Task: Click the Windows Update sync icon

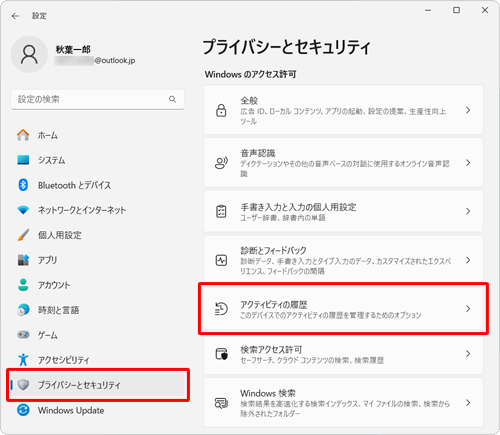Action: click(x=23, y=410)
